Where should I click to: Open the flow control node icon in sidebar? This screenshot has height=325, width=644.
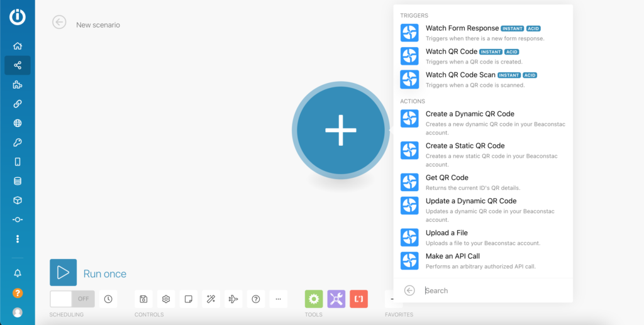pos(18,219)
